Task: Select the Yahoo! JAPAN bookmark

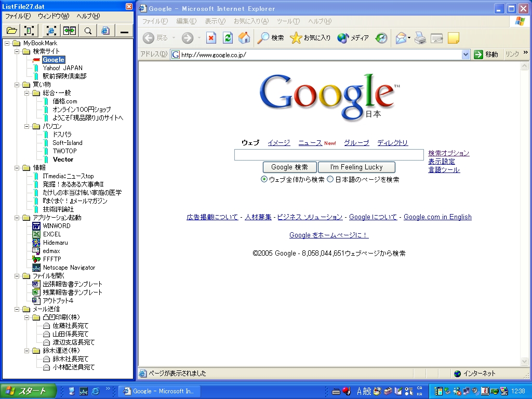Action: click(62, 68)
